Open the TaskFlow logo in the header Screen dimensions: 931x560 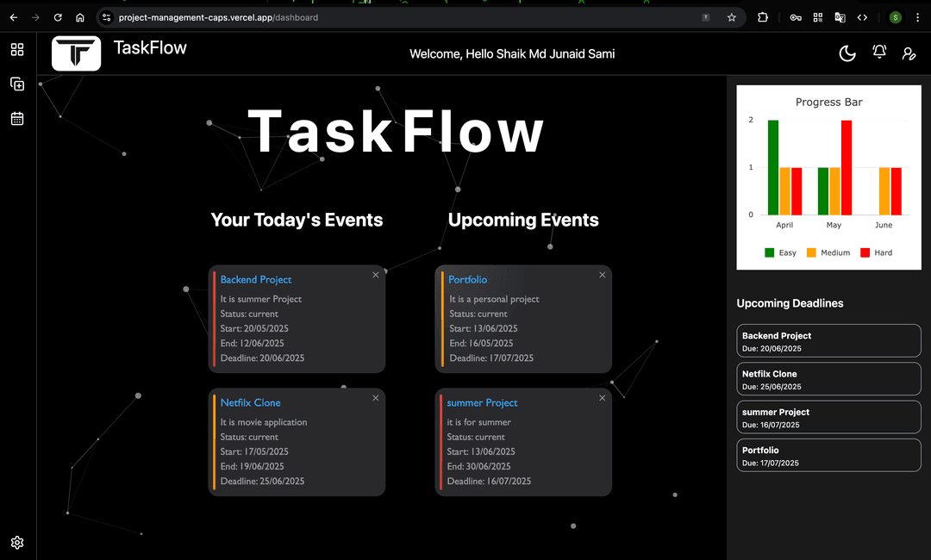tap(77, 53)
